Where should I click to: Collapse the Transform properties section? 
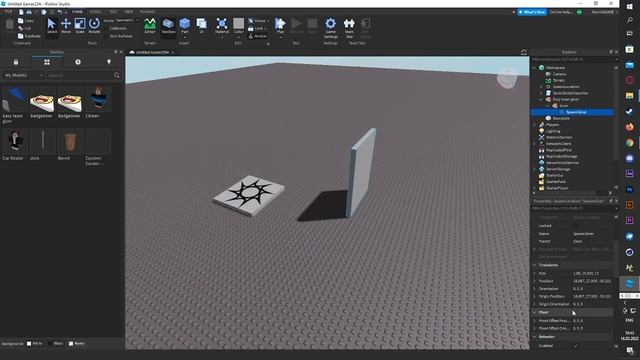[535, 265]
